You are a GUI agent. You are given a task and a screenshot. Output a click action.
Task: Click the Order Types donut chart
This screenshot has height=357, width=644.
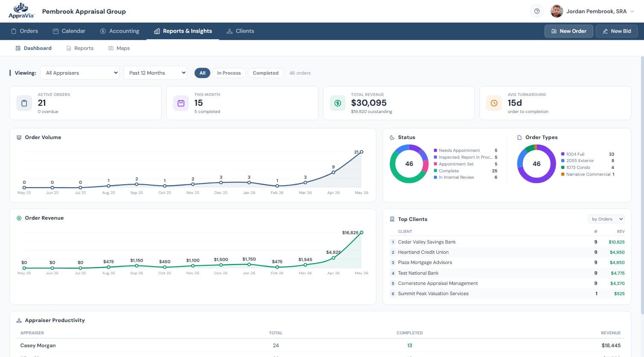click(x=536, y=164)
